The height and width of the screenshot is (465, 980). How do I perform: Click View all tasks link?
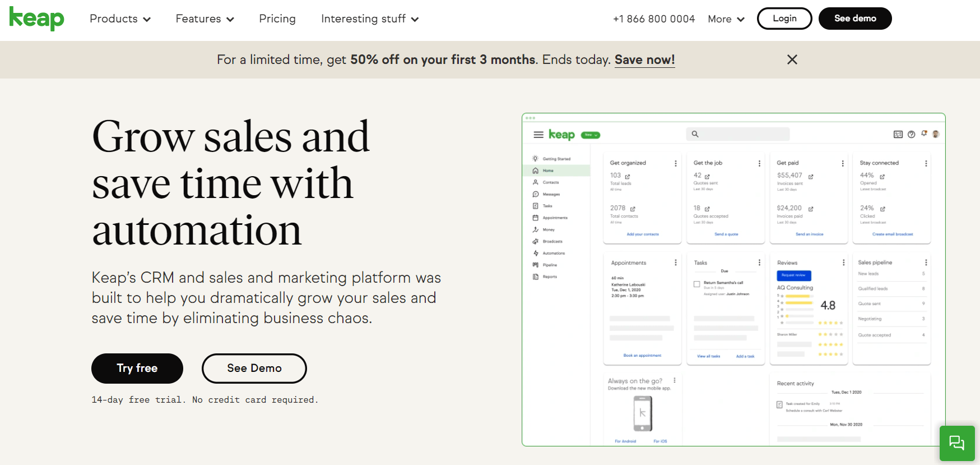709,356
